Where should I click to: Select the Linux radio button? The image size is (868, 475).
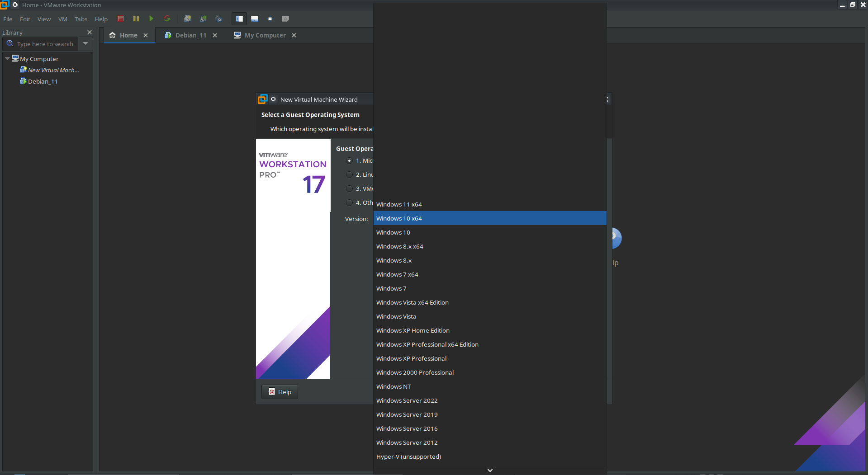pos(349,174)
